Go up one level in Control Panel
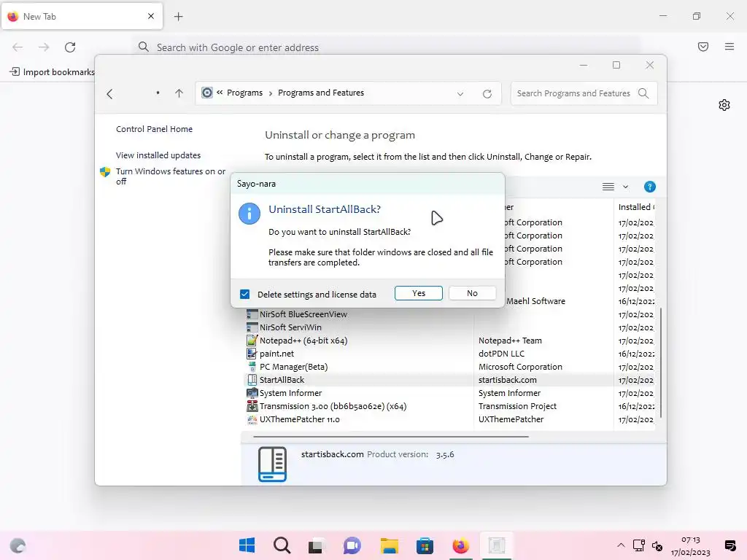747x560 pixels. pos(179,93)
